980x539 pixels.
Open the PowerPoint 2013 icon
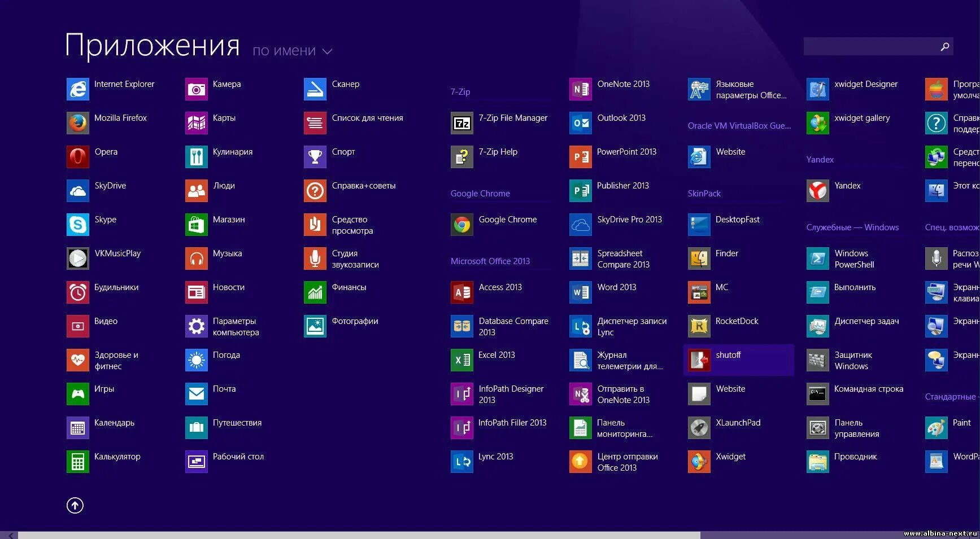click(x=580, y=157)
